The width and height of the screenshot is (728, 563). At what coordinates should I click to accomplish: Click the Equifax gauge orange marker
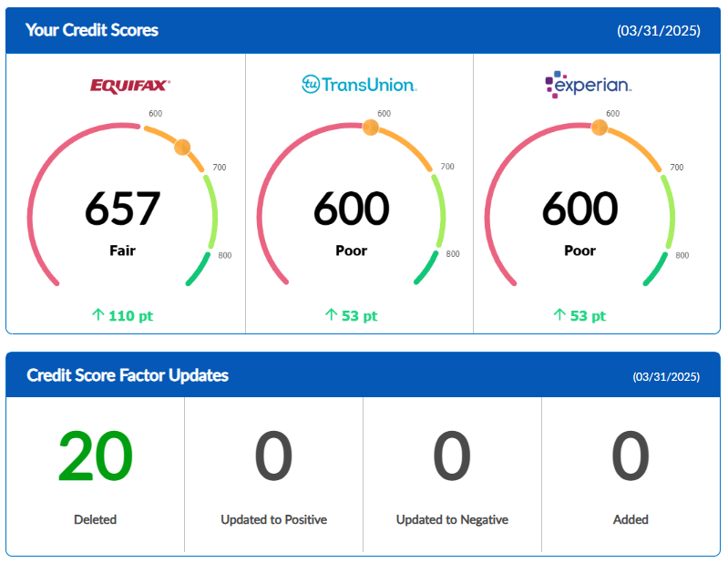(x=182, y=148)
